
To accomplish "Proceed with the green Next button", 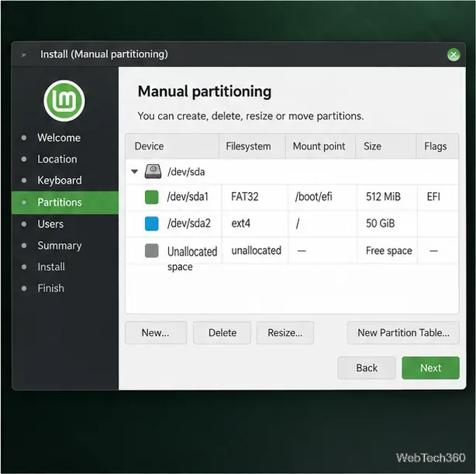I will pyautogui.click(x=430, y=368).
